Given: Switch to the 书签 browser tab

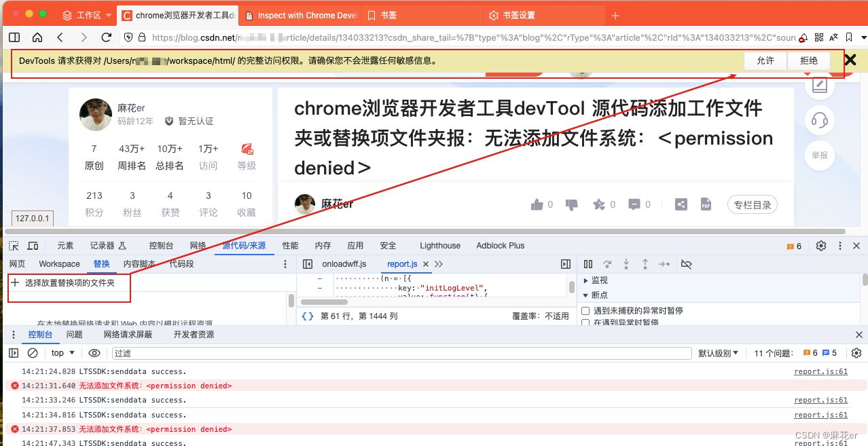Looking at the screenshot, I should 422,15.
